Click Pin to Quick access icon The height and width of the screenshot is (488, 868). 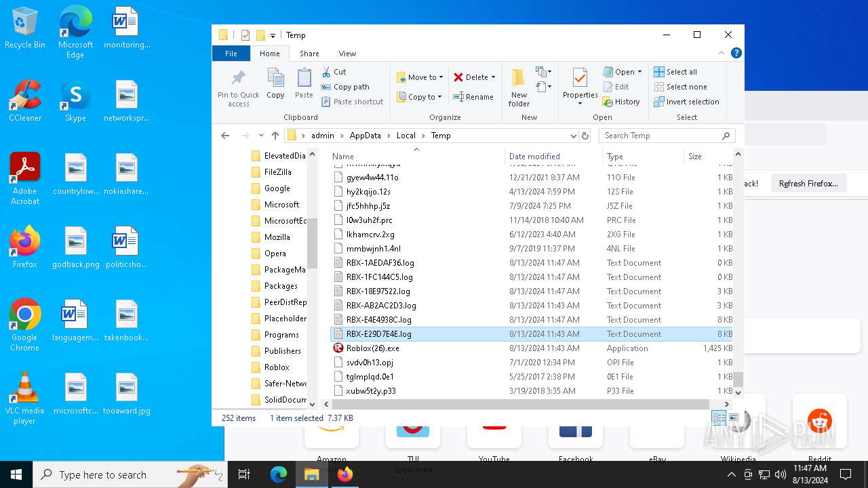click(x=239, y=87)
